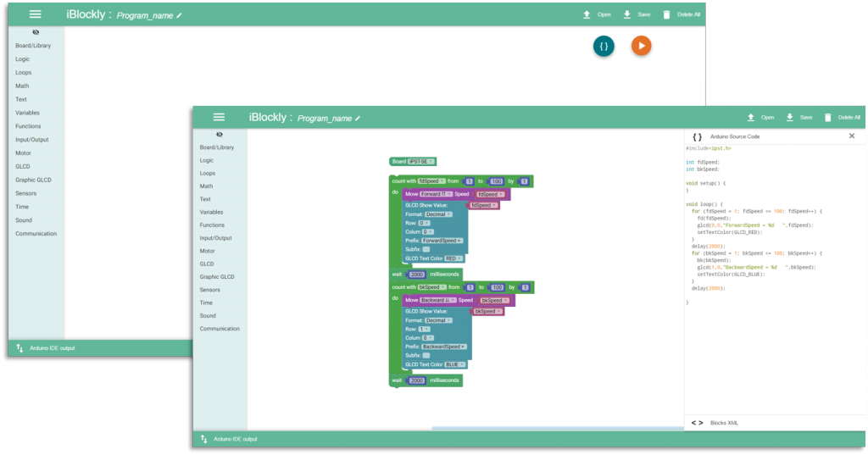The height and width of the screenshot is (455, 868).
Task: Open the Board IPST-SE dropdown
Action: (x=421, y=162)
